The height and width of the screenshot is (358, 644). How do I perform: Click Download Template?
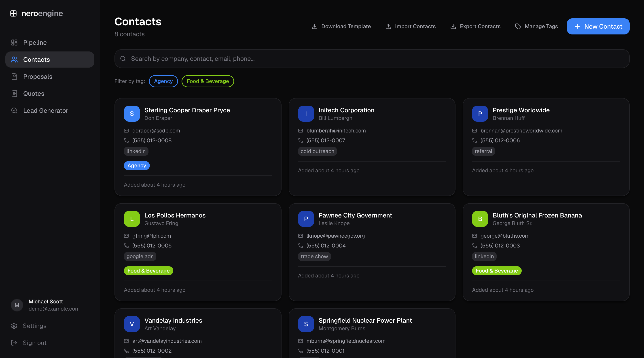pos(341,26)
